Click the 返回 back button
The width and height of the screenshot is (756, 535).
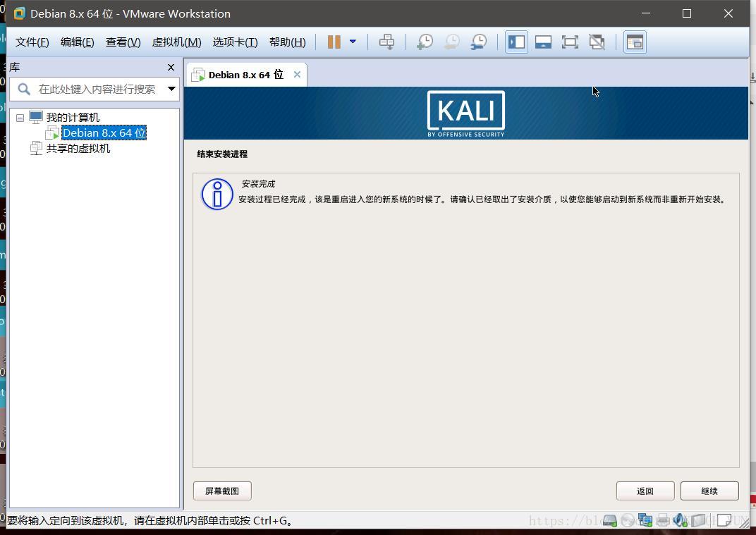[x=645, y=491]
